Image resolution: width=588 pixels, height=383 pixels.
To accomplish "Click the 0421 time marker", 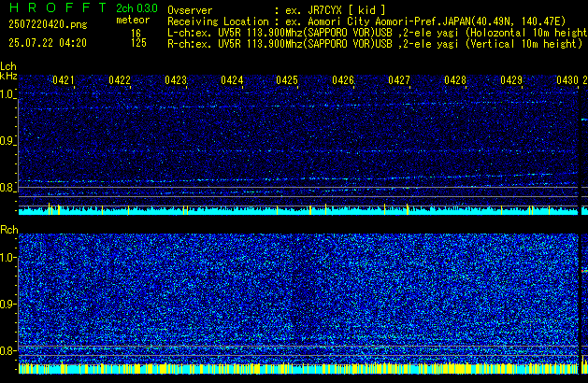I will 64,80.
